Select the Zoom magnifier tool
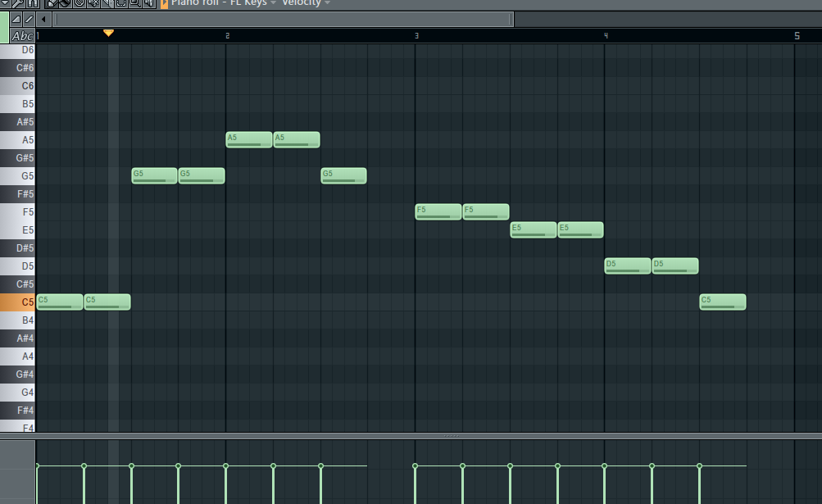This screenshot has width=822, height=504. pyautogui.click(x=135, y=3)
